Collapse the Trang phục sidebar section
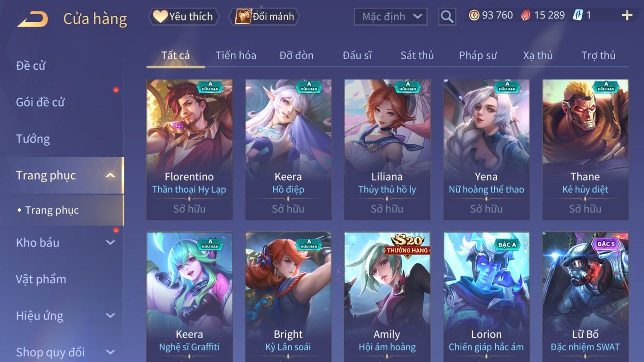Viewport: 644px width, 362px height. 110,176
